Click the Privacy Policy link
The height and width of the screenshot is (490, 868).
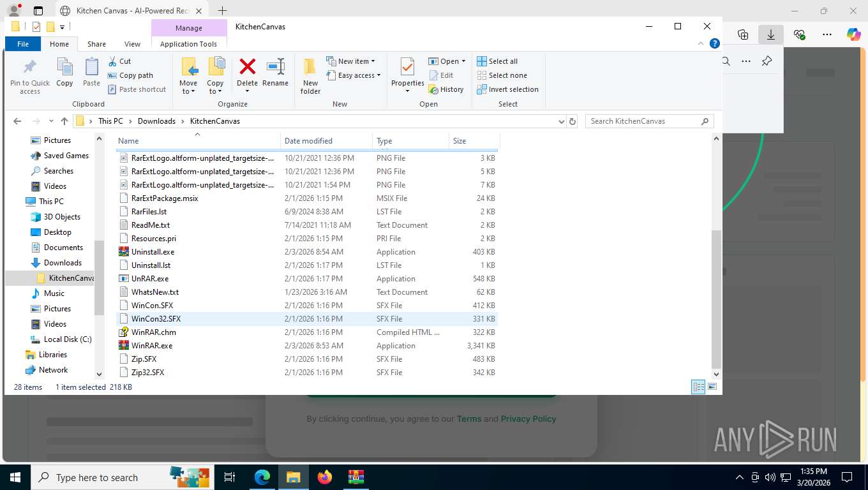(528, 419)
